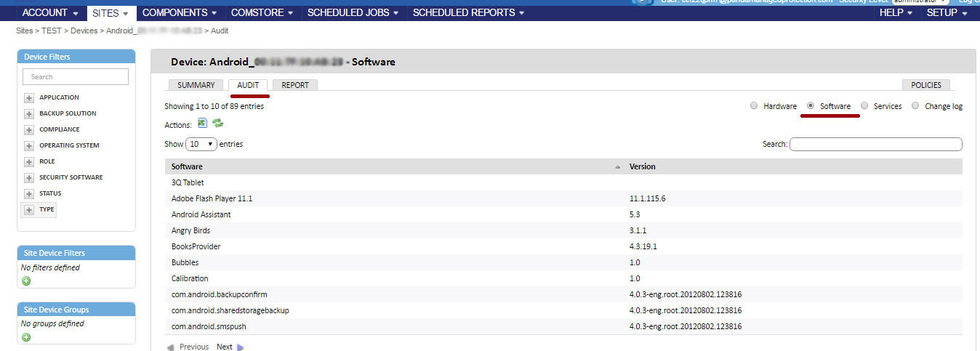This screenshot has width=980, height=351.
Task: Click the Site Device Filters panel header
Action: pyautogui.click(x=76, y=253)
